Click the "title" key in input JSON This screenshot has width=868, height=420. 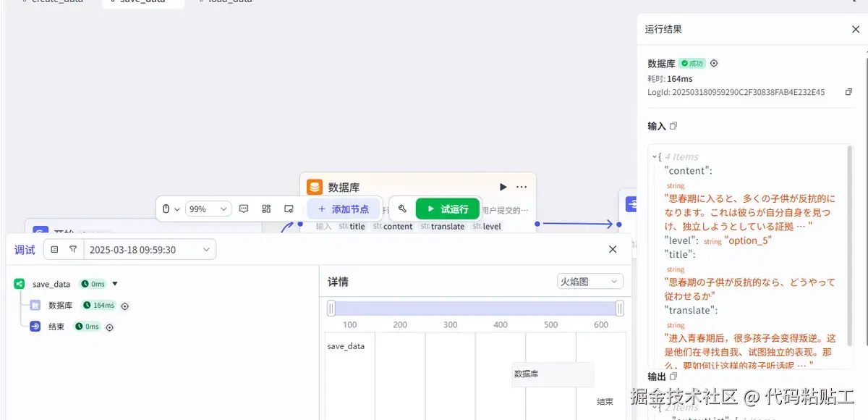click(x=680, y=255)
